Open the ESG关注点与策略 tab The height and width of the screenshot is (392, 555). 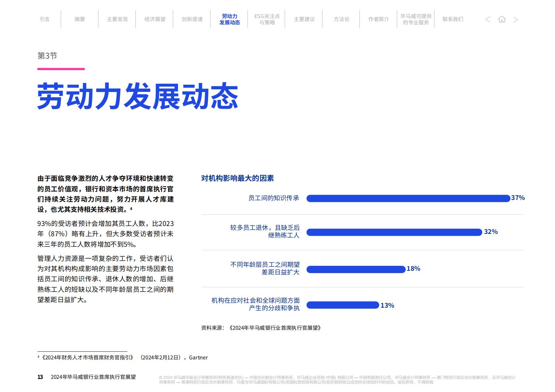pos(267,19)
